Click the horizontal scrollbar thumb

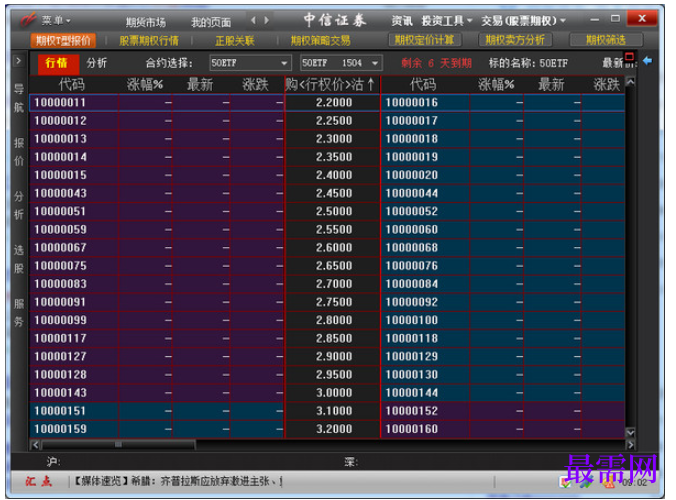pos(118,444)
